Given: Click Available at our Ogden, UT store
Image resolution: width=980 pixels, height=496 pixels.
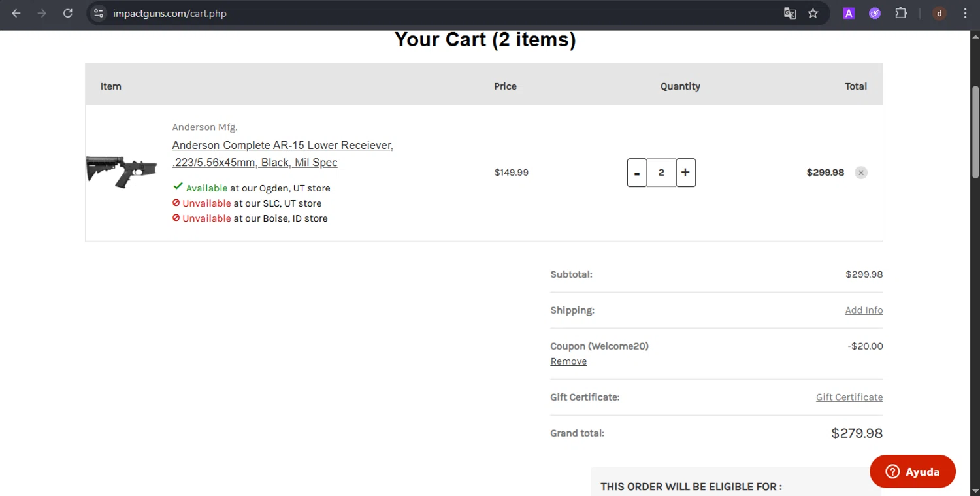Looking at the screenshot, I should [252, 188].
